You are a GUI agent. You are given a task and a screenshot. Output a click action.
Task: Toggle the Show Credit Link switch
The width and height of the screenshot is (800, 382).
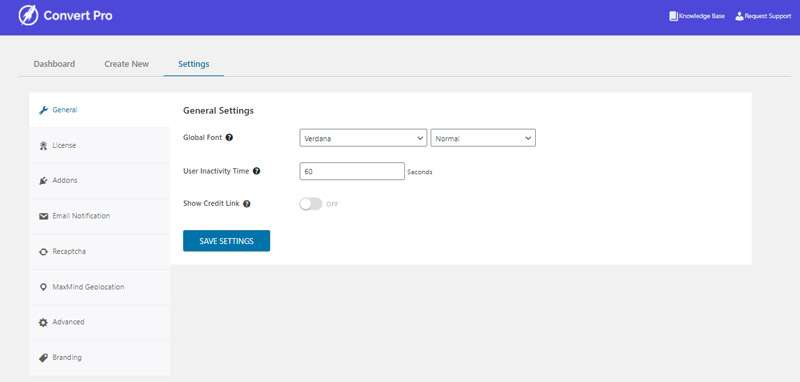[x=311, y=204]
